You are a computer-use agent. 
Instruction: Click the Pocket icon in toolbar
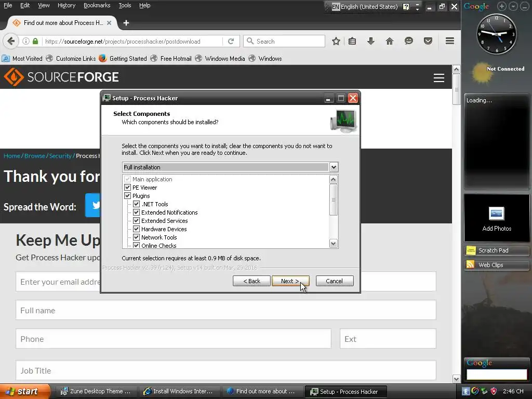click(428, 42)
